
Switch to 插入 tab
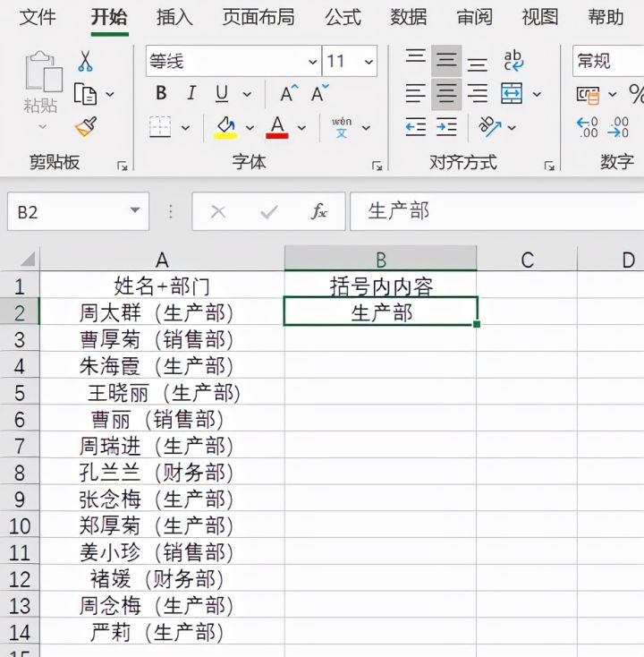[174, 17]
